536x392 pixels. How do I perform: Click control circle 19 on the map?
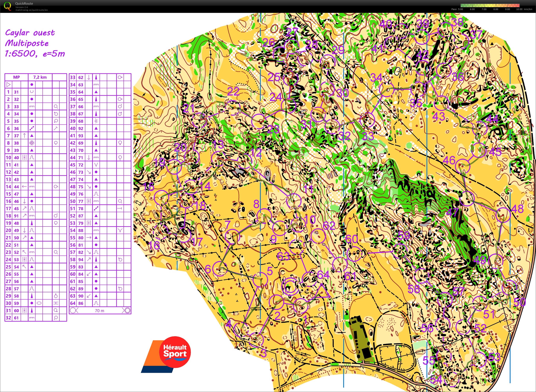tap(174, 167)
